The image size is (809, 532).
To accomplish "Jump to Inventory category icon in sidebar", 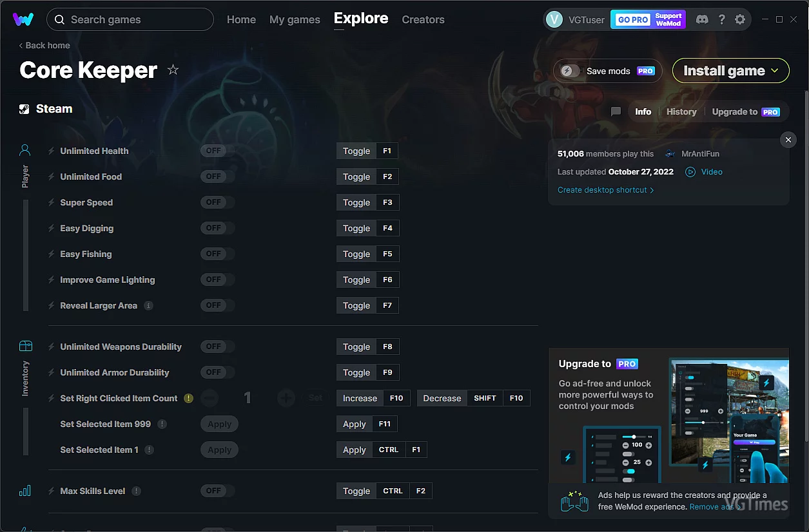I will 25,346.
